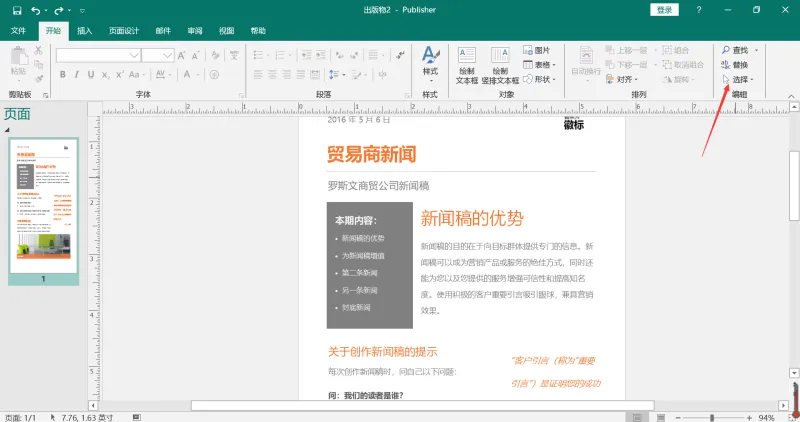Switch to the 帮助 tab
This screenshot has width=800, height=422.
[x=258, y=31]
